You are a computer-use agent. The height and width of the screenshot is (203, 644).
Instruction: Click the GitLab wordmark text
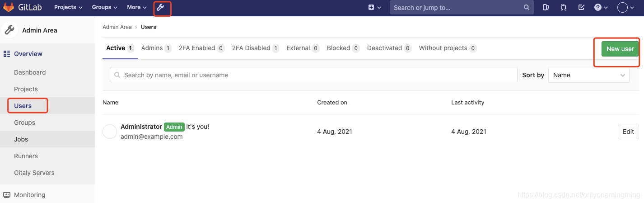(x=31, y=8)
